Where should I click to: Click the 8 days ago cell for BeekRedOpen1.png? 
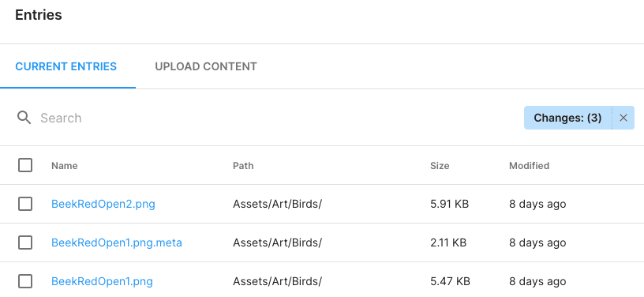(x=537, y=281)
